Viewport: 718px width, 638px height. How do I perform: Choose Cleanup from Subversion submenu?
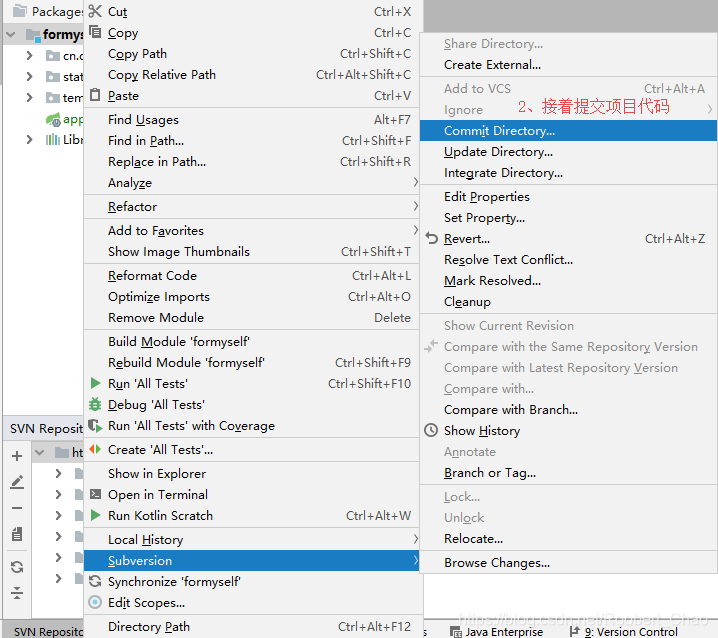(568, 302)
